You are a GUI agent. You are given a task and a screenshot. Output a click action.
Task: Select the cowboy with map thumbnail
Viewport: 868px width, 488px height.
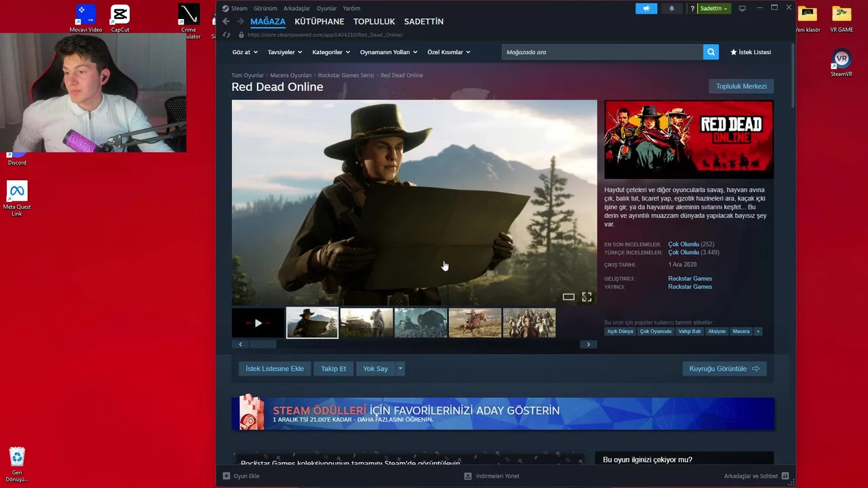312,323
